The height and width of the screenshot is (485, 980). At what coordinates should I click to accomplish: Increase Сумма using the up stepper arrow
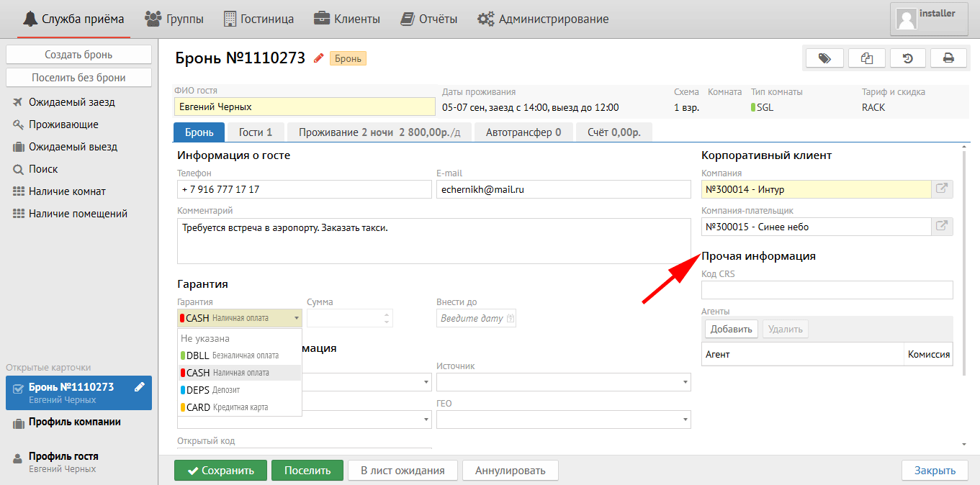click(x=387, y=314)
